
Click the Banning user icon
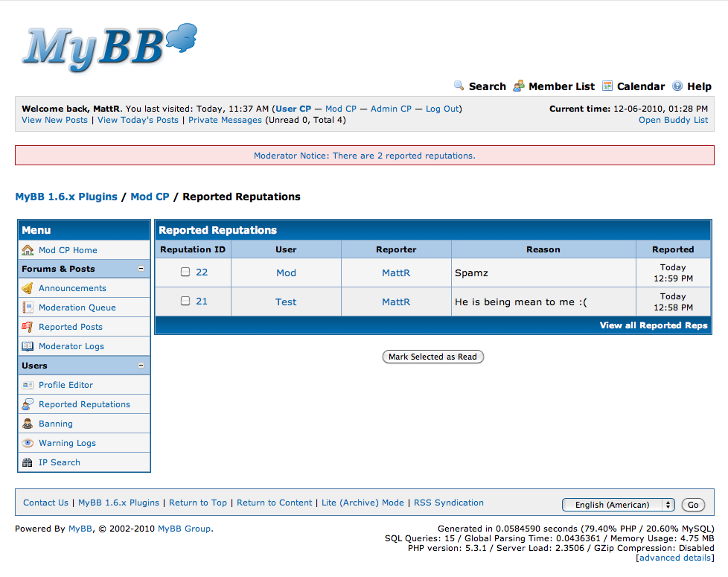(28, 424)
